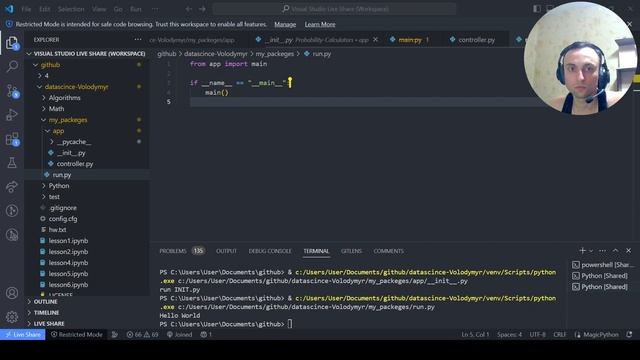The image size is (640, 360).
Task: Close the __init__.py editor tab
Action: [x=376, y=40]
